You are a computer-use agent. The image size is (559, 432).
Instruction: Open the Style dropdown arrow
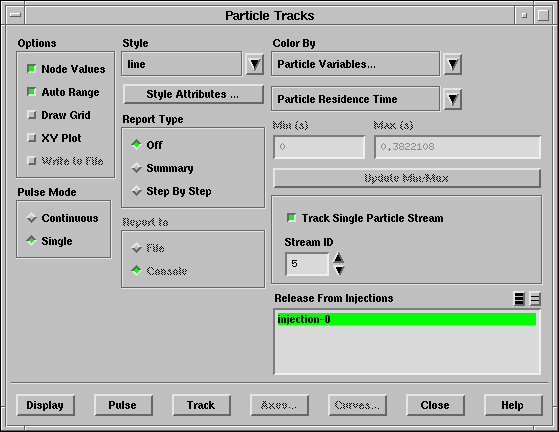255,64
